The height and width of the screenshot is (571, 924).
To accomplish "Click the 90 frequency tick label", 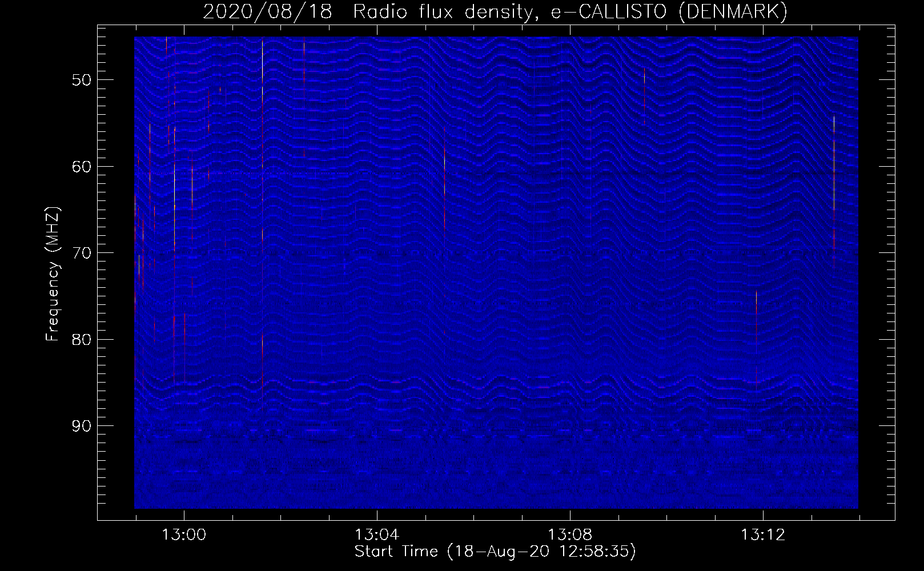I will coord(82,426).
